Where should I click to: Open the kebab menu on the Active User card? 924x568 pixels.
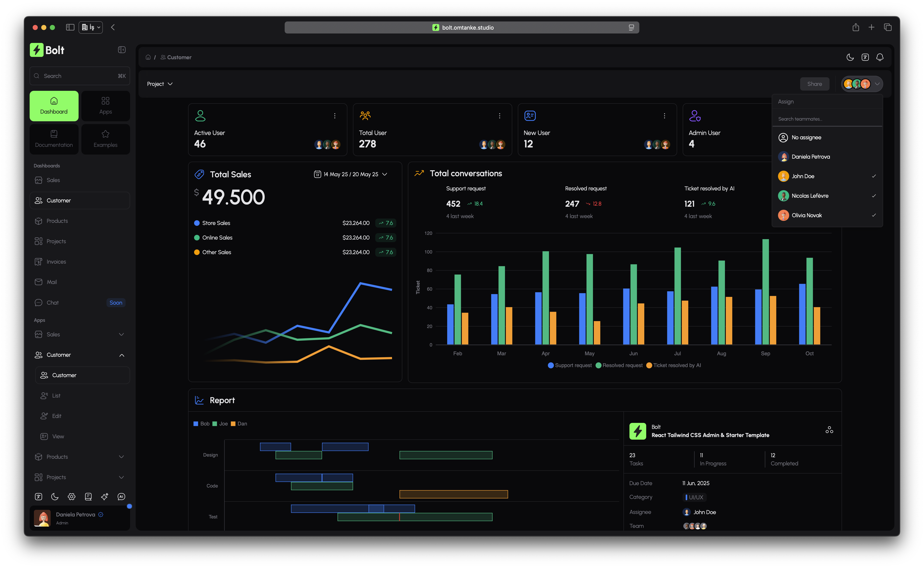[335, 116]
